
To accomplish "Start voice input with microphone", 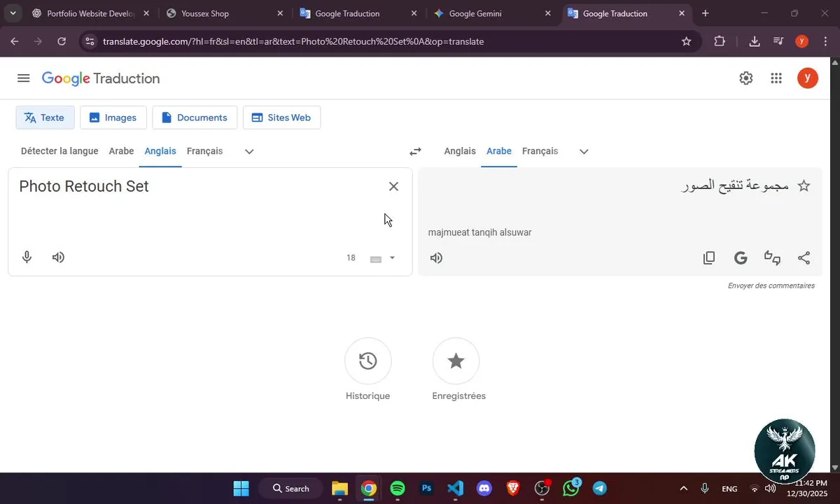I will (x=27, y=258).
